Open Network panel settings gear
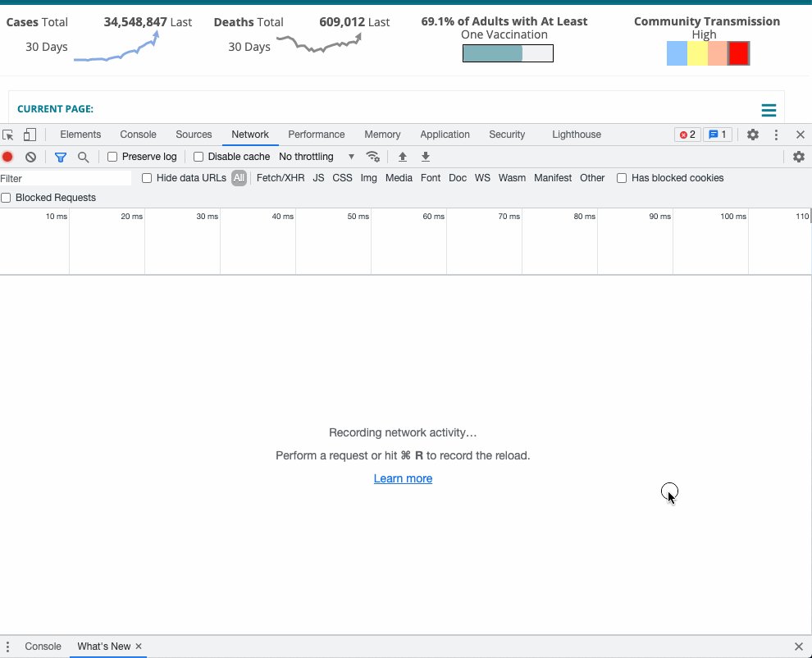Viewport: 812px width, 658px height. coord(799,157)
